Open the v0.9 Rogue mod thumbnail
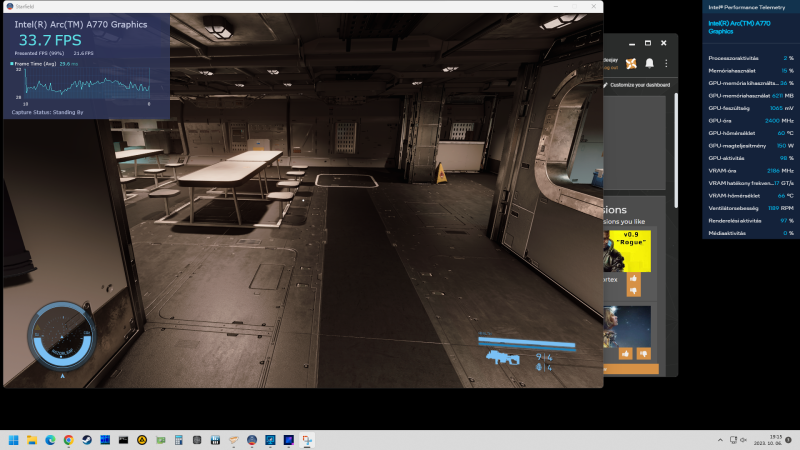Screen dimensions: 800x450 (627, 251)
